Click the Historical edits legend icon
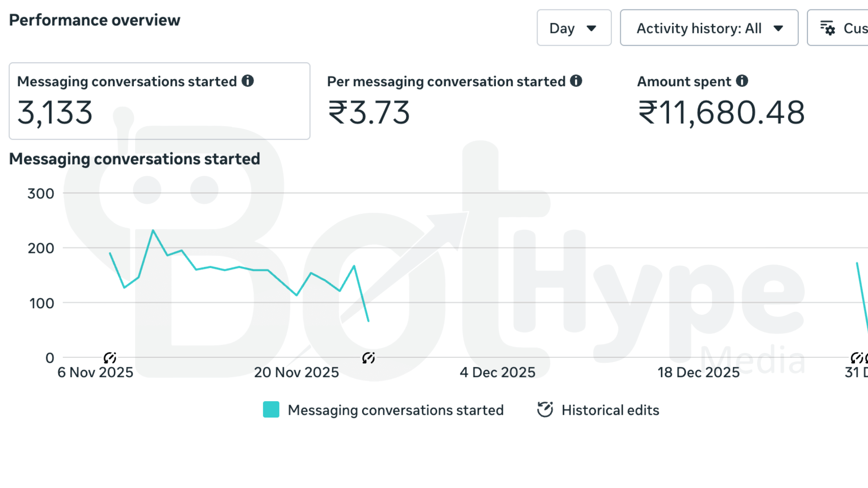This screenshot has width=868, height=488. 545,409
